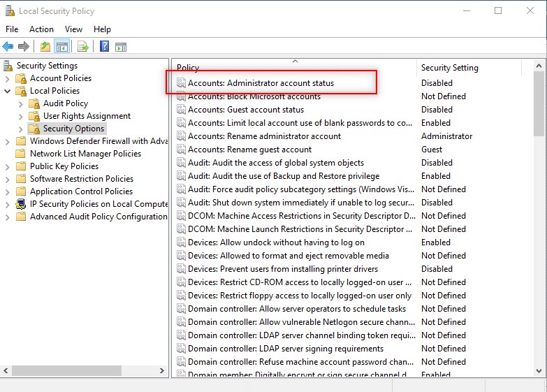Select Accounts: Administrator account status policy
The width and height of the screenshot is (547, 392).
coord(261,83)
